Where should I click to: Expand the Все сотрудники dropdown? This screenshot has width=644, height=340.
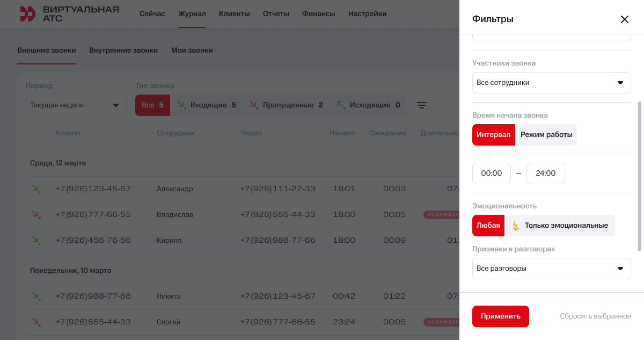point(551,83)
